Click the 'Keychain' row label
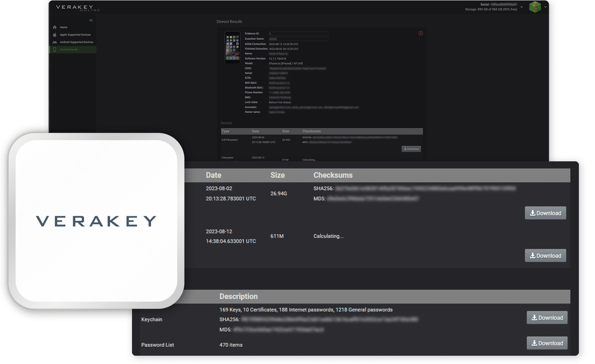The width and height of the screenshot is (595, 364). tap(152, 319)
